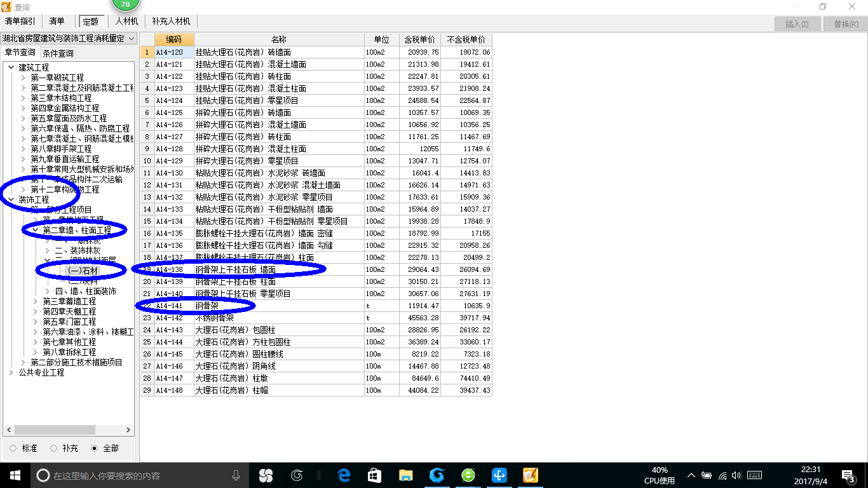Viewport: 868px width, 488px height.
Task: Select row A14-148 大理石 柱帽
Action: coord(316,390)
